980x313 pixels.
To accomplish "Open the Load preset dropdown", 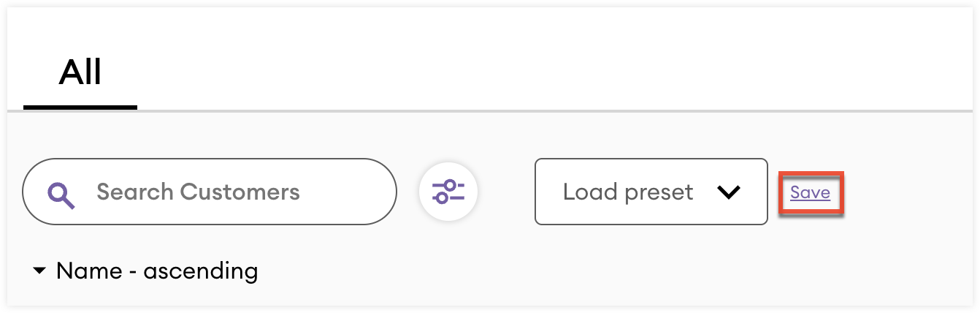I will coord(651,192).
